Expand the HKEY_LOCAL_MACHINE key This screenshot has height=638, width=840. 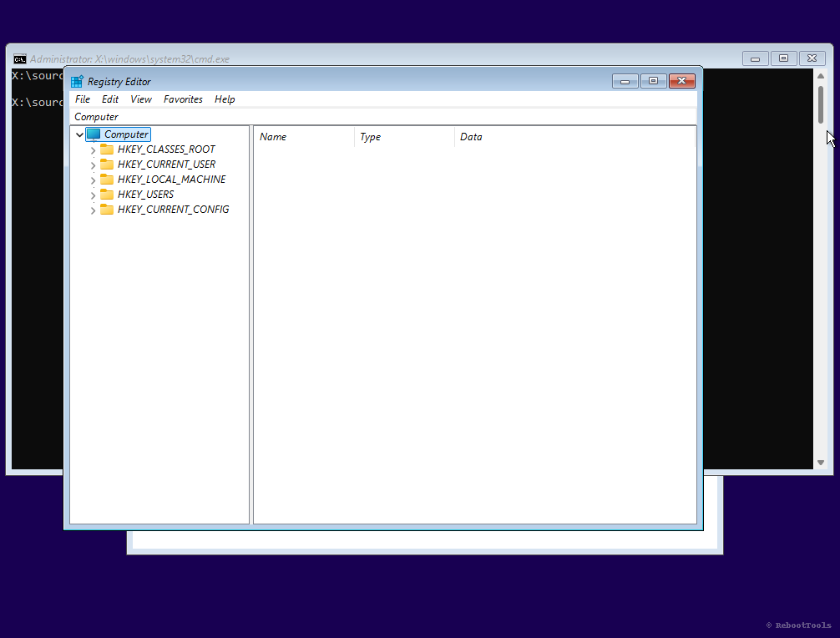coord(93,179)
